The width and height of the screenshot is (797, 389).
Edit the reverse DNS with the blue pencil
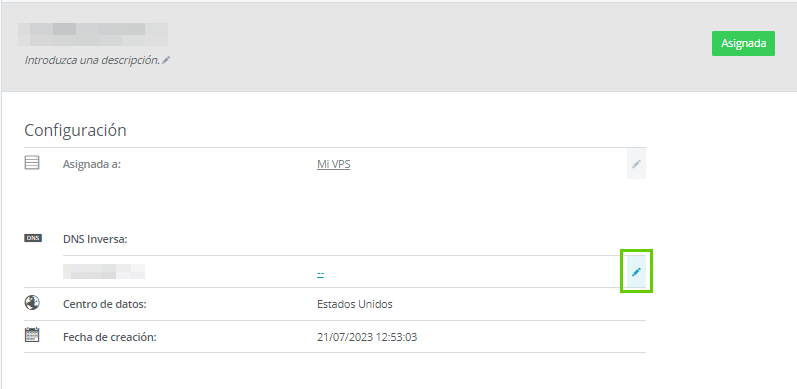tap(636, 272)
